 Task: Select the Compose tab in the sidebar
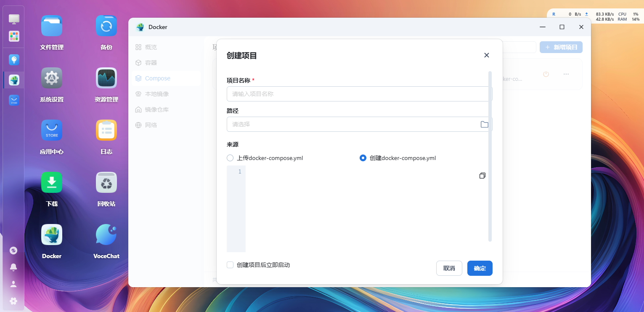click(x=156, y=78)
